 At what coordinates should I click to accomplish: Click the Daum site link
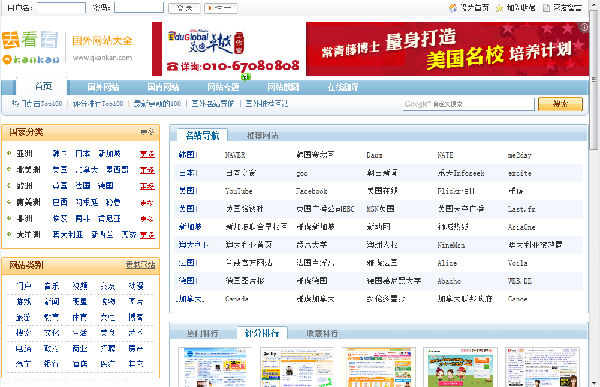374,155
